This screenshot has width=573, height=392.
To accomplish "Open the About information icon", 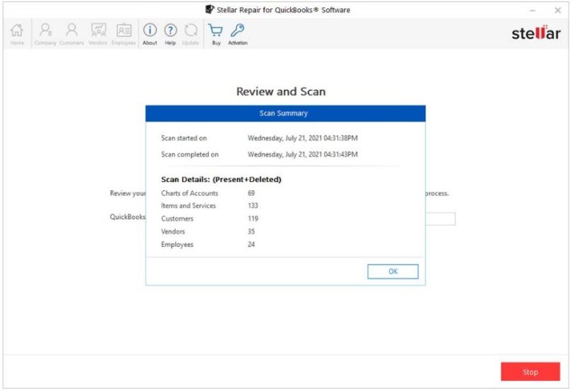I will (150, 34).
